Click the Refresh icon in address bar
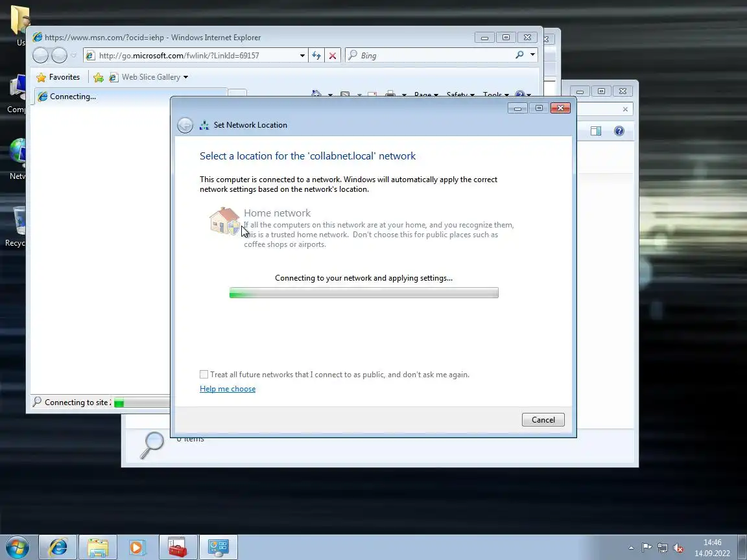The height and width of the screenshot is (560, 747). pyautogui.click(x=316, y=56)
